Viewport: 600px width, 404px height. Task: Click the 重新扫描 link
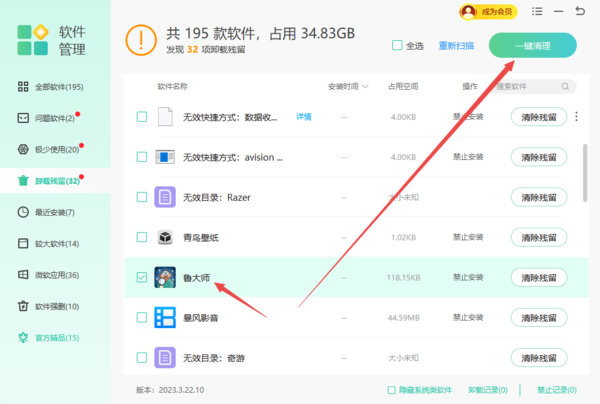coord(454,46)
